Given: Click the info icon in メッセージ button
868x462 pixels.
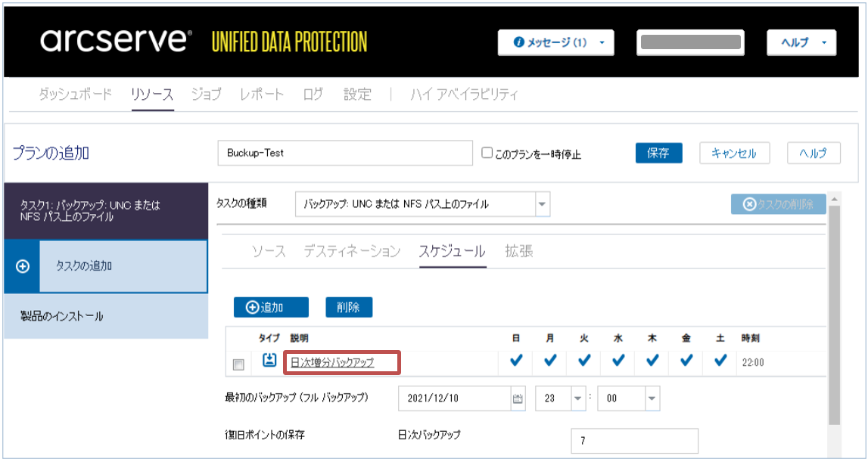Looking at the screenshot, I should 518,42.
